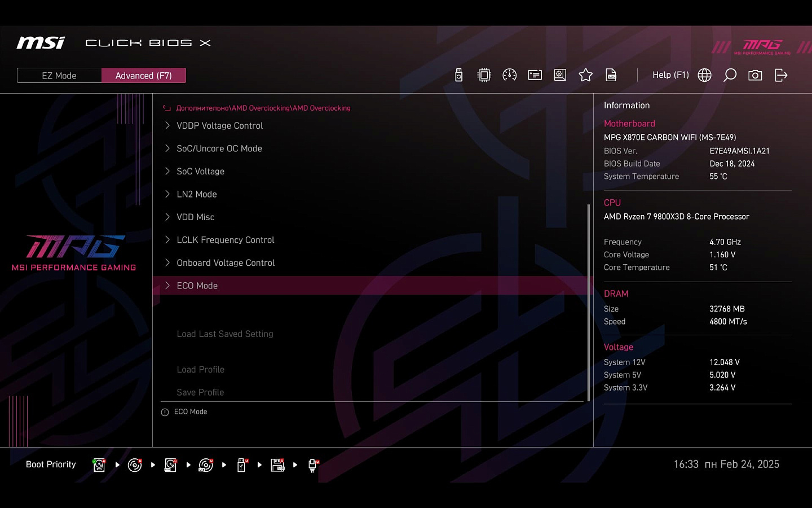The width and height of the screenshot is (812, 508).
Task: Select the network boot device icon
Action: pyautogui.click(x=314, y=465)
